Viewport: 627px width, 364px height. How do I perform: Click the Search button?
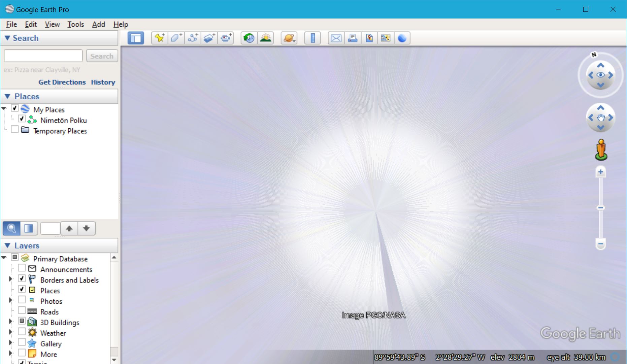(102, 56)
